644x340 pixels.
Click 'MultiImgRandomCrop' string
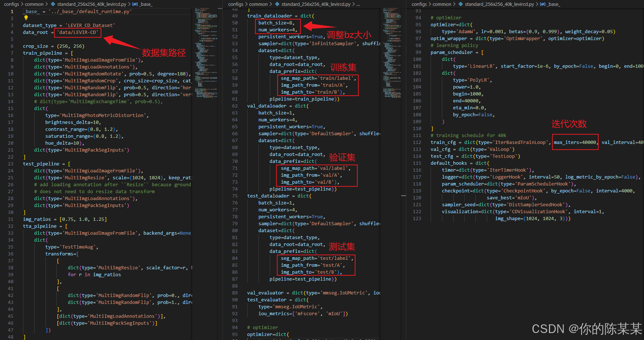pyautogui.click(x=90, y=81)
